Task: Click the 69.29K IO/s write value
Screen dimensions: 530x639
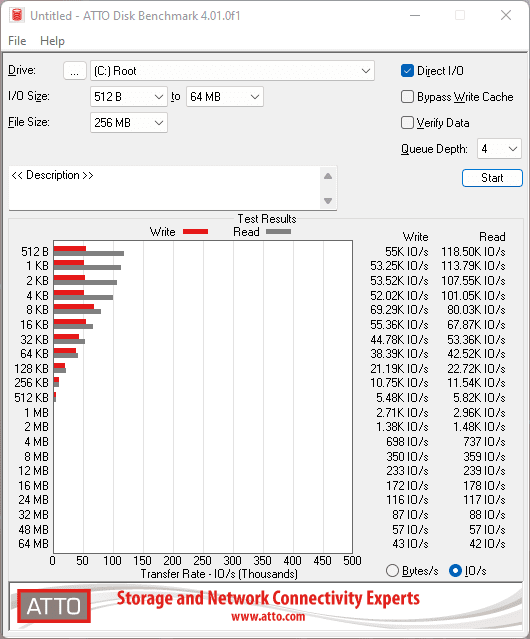Action: (x=399, y=310)
